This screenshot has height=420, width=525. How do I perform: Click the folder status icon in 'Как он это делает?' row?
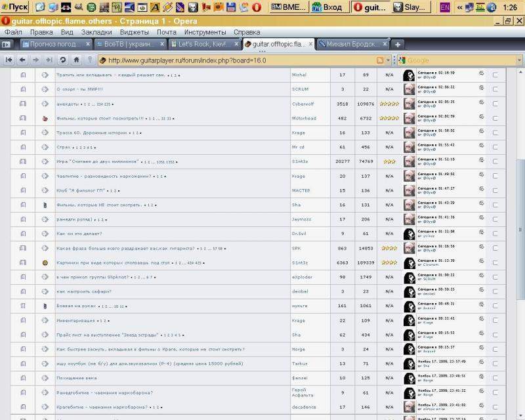[23, 234]
